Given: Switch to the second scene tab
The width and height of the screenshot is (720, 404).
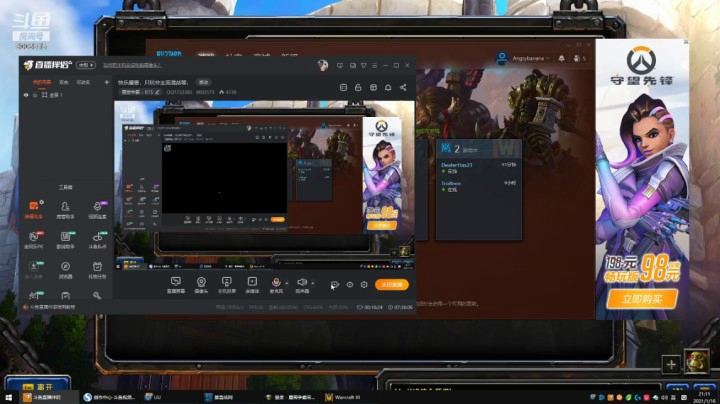Looking at the screenshot, I should pyautogui.click(x=63, y=82).
